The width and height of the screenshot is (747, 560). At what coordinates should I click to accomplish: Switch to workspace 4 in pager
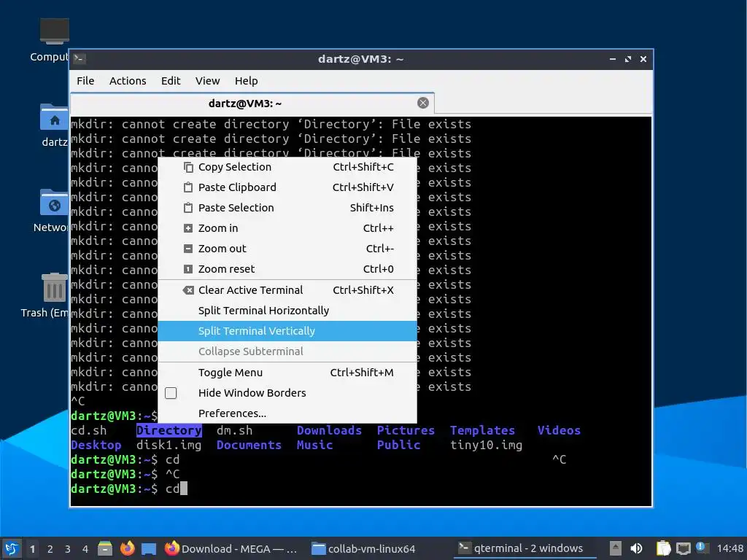tap(85, 549)
